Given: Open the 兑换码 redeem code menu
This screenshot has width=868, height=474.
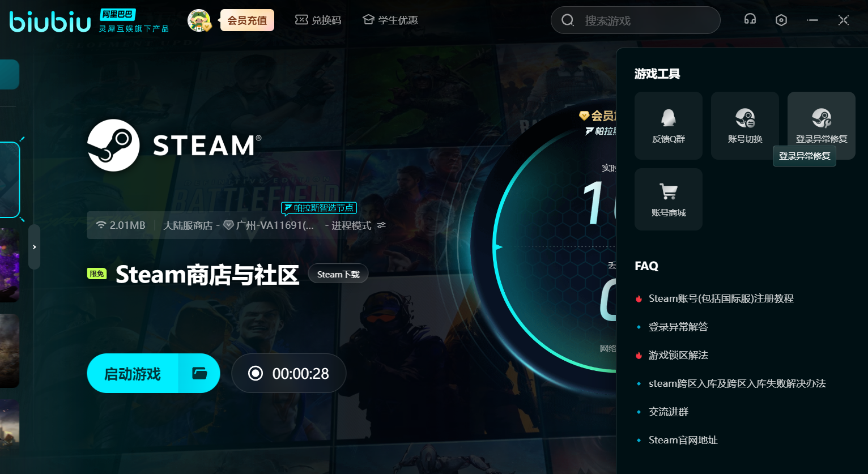Looking at the screenshot, I should coord(318,20).
